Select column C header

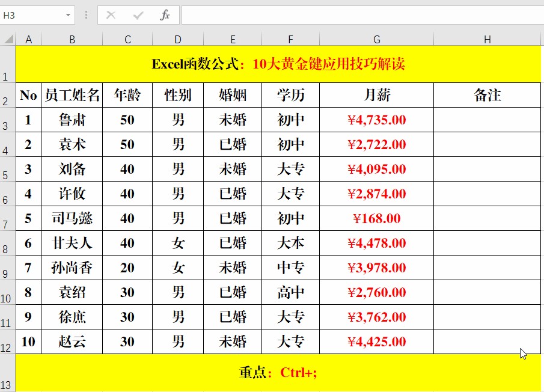[127, 39]
